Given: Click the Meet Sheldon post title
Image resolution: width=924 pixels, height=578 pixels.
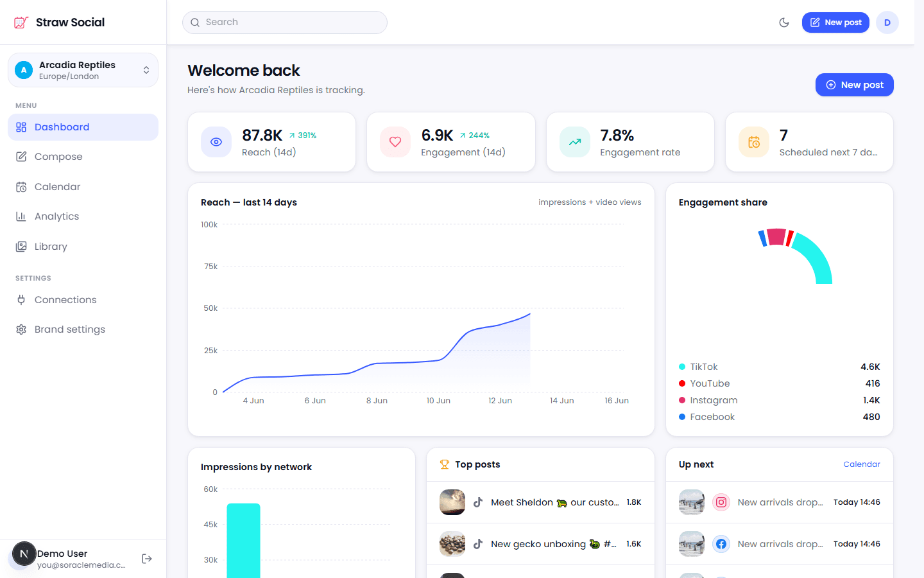Looking at the screenshot, I should click(x=555, y=502).
